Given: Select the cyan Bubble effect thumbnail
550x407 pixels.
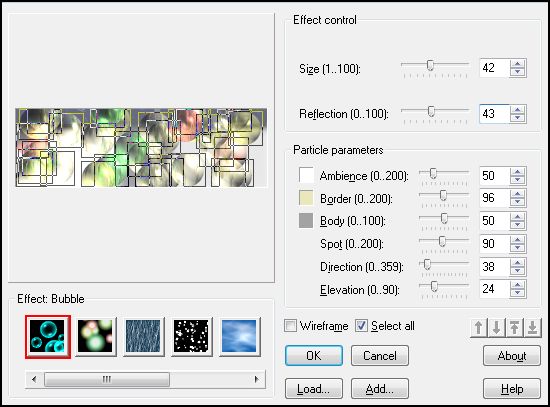Looking at the screenshot, I should click(x=48, y=336).
